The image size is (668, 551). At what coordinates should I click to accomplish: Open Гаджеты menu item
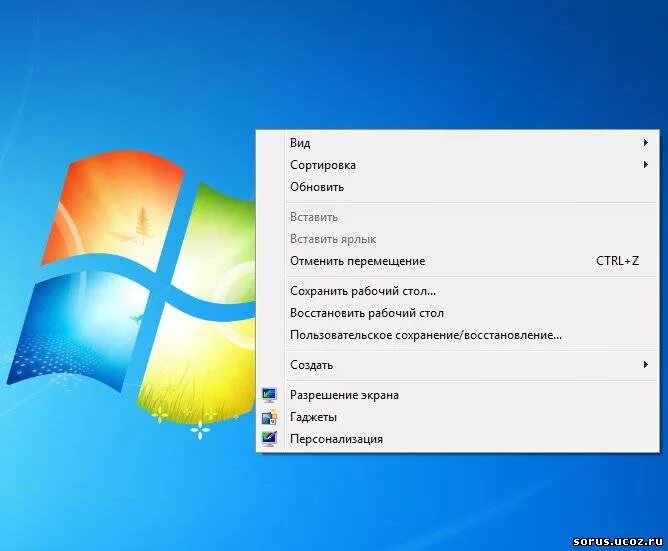coord(457,417)
